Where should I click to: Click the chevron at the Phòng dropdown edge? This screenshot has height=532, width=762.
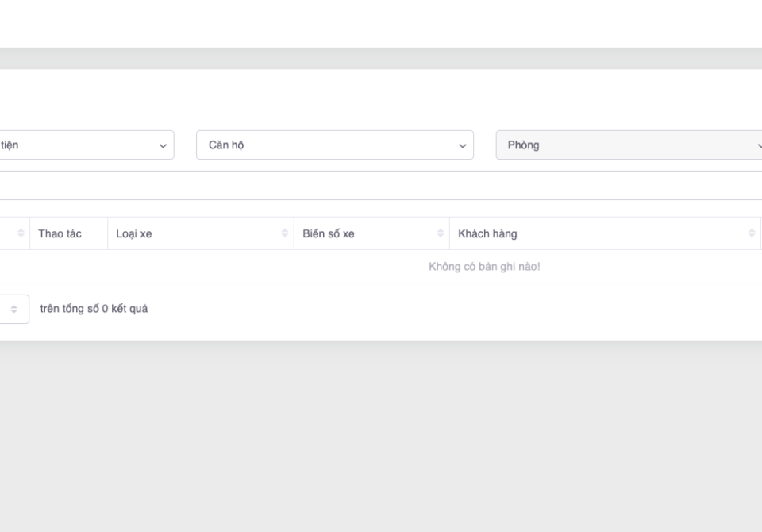point(758,146)
